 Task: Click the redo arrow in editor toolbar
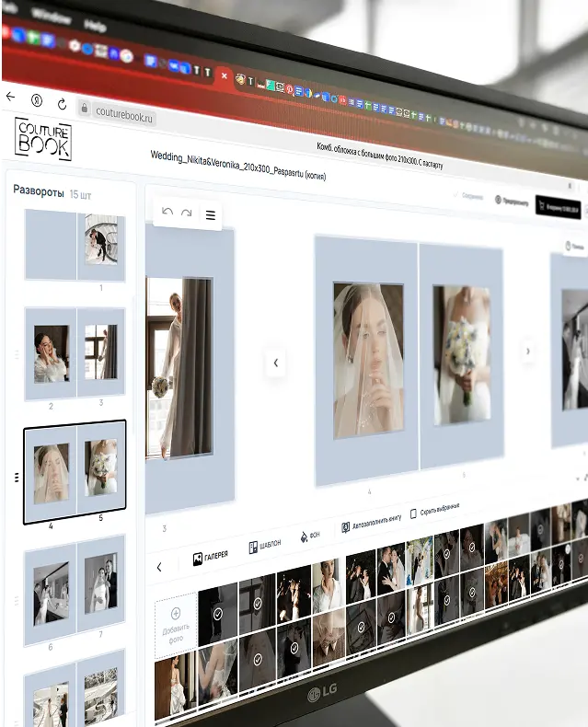[x=187, y=213]
